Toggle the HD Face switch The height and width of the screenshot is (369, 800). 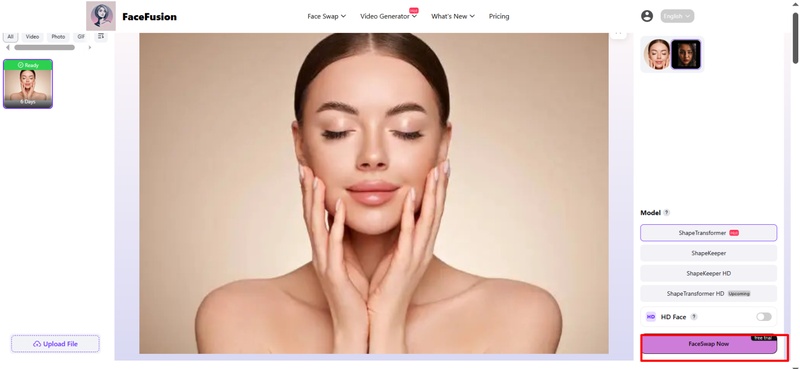[x=764, y=317]
